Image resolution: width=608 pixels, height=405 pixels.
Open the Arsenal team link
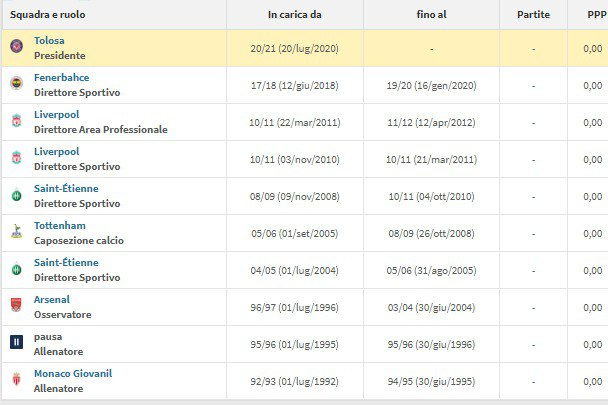(52, 299)
